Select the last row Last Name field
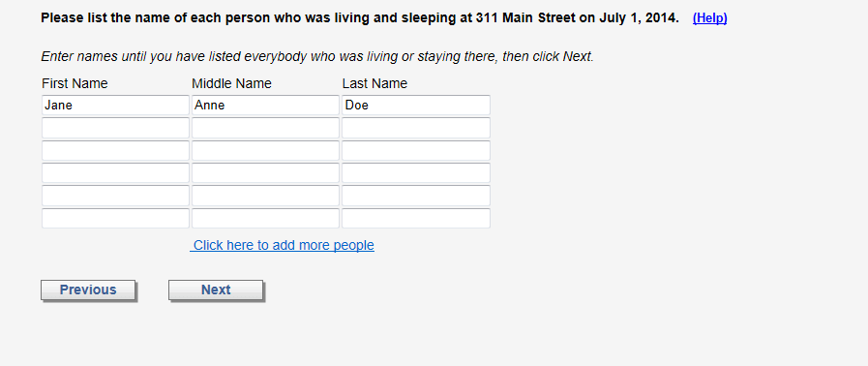Image resolution: width=868 pixels, height=366 pixels. click(x=416, y=218)
